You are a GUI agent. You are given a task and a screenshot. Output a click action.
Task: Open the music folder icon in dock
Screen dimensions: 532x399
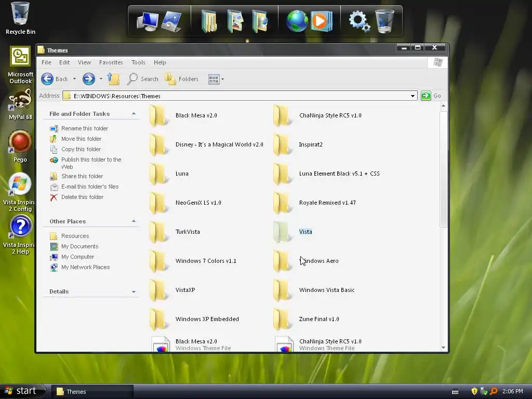click(260, 21)
